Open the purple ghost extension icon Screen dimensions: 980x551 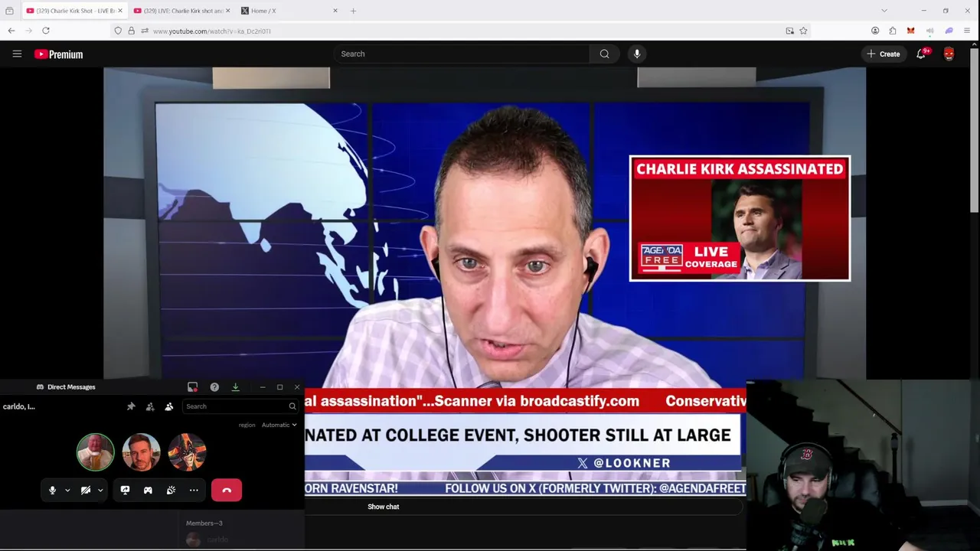click(x=949, y=31)
